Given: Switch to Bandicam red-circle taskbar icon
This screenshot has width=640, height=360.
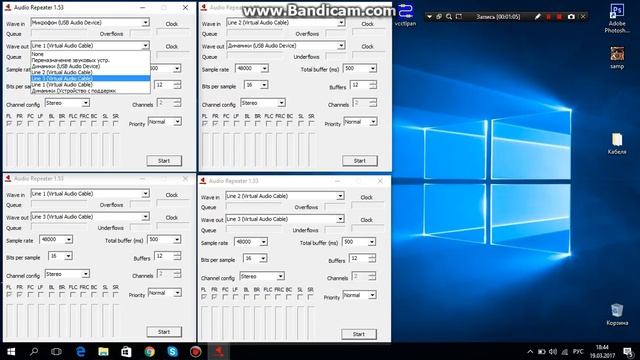Looking at the screenshot, I should 196,351.
